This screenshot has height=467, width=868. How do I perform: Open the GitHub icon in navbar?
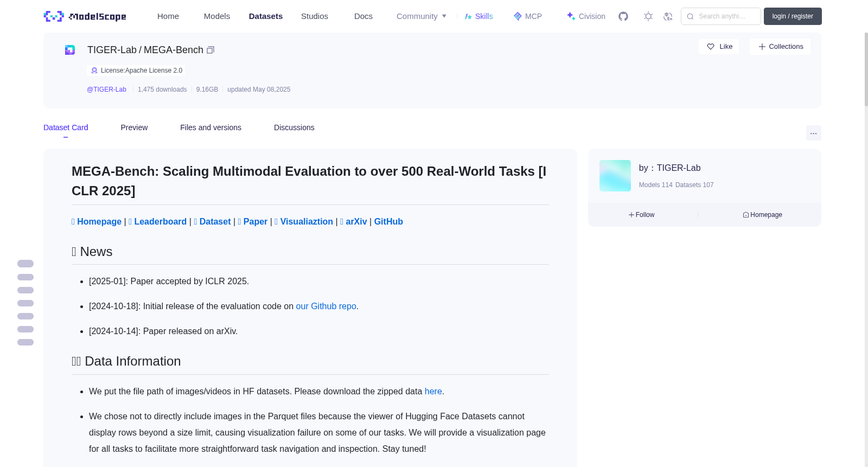(623, 16)
